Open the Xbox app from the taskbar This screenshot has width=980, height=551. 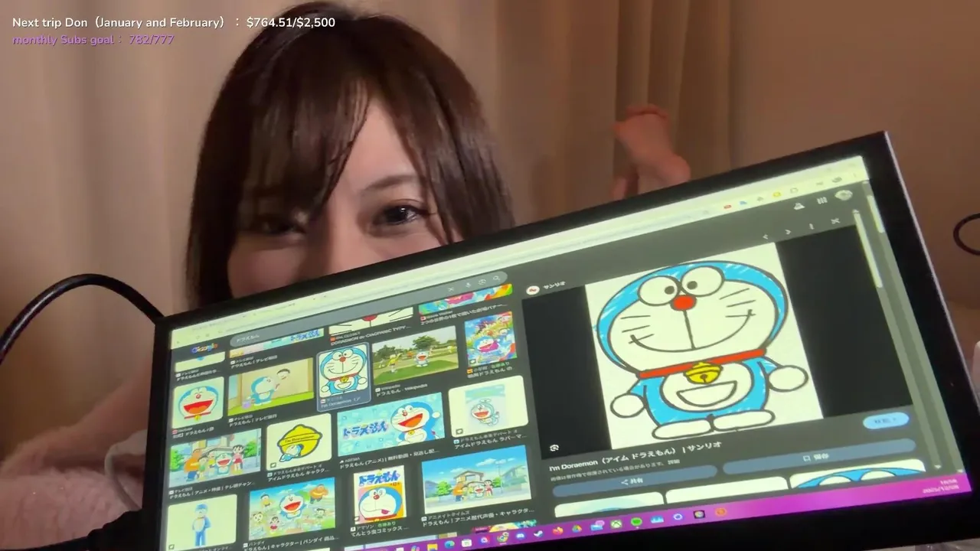[x=617, y=524]
